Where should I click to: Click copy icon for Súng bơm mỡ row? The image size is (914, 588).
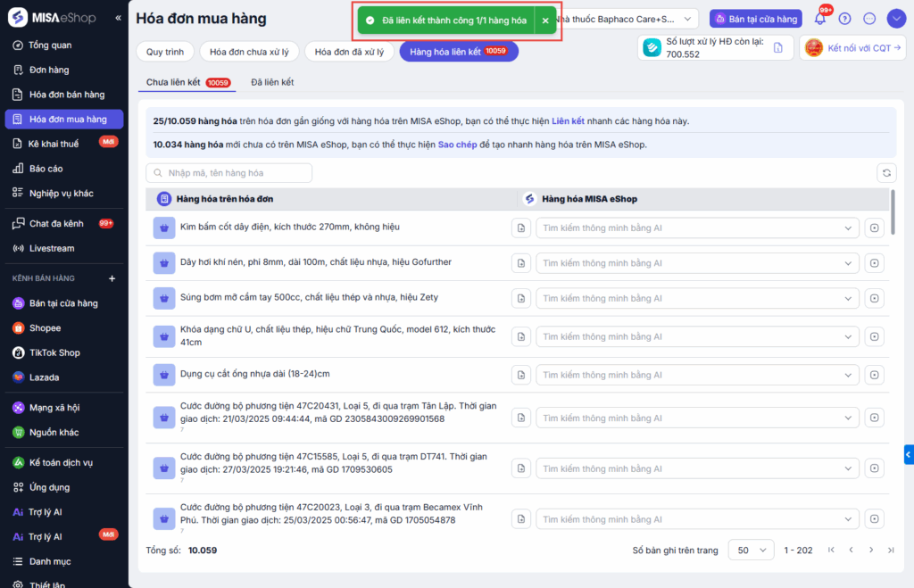[x=521, y=298]
